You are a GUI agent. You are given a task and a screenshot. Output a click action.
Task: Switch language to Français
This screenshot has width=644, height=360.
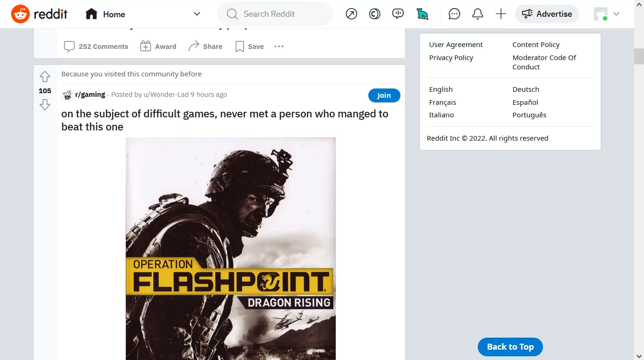point(442,102)
